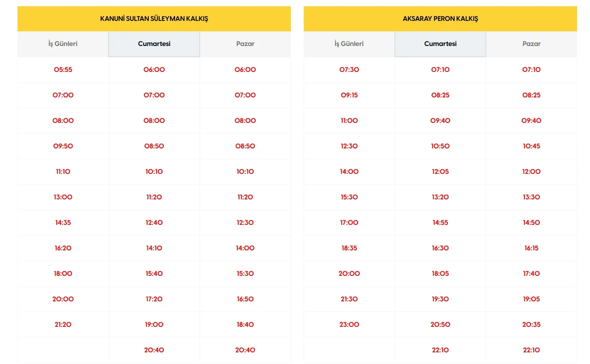Open İş Günleri tab under Kanuni Sultan Süleyman
The height and width of the screenshot is (364, 590).
63,44
